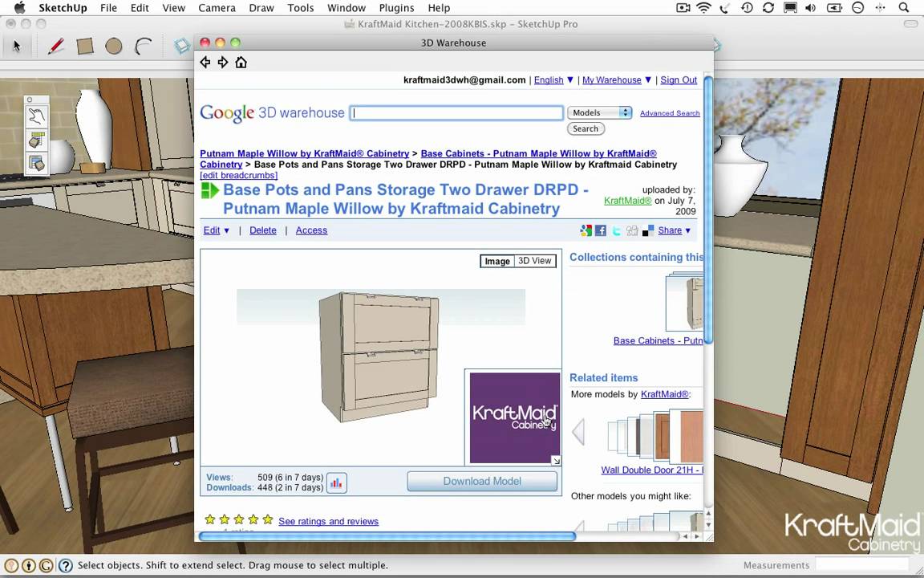Click the Instructor question-mark status icon
Screen dimensions: 924x578
coord(66,566)
